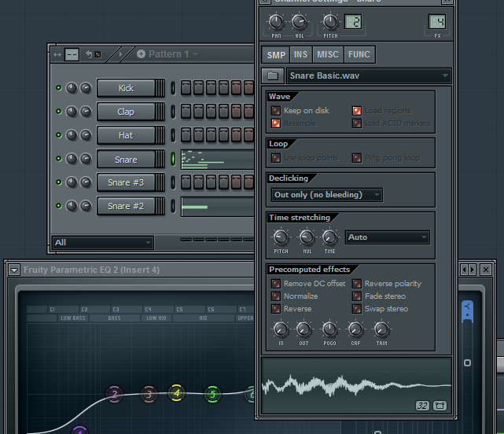This screenshot has width=504, height=434.
Task: Click the channel undo arrow icon
Action: tap(89, 54)
